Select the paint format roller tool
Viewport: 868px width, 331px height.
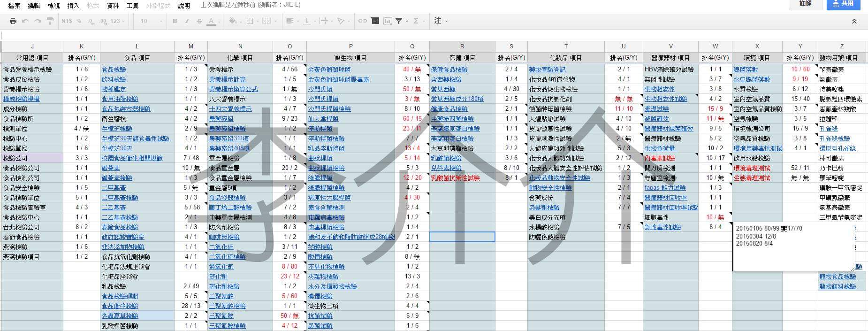50,21
